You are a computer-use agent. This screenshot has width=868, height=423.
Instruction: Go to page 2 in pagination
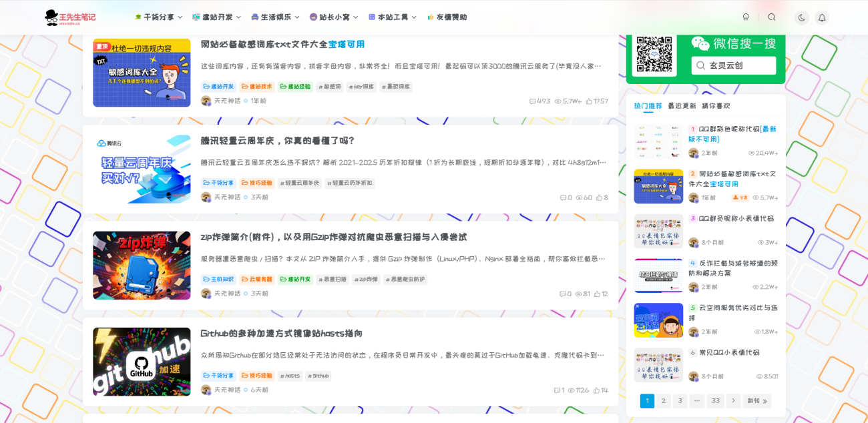[x=664, y=400]
